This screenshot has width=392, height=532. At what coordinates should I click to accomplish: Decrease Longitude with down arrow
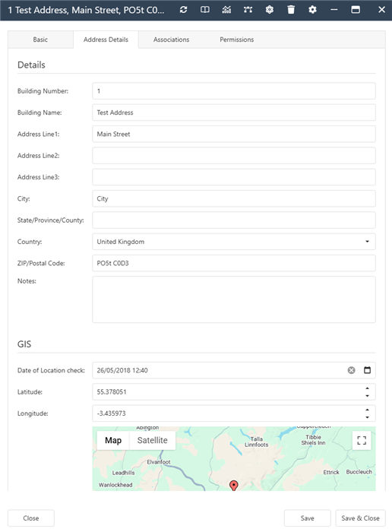point(367,417)
